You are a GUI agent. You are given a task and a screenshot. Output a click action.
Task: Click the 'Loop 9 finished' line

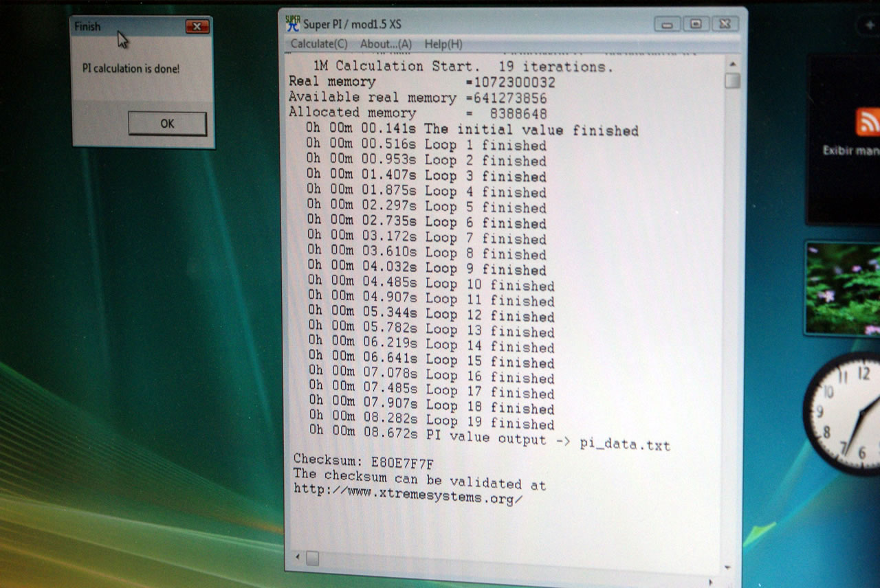click(x=426, y=269)
